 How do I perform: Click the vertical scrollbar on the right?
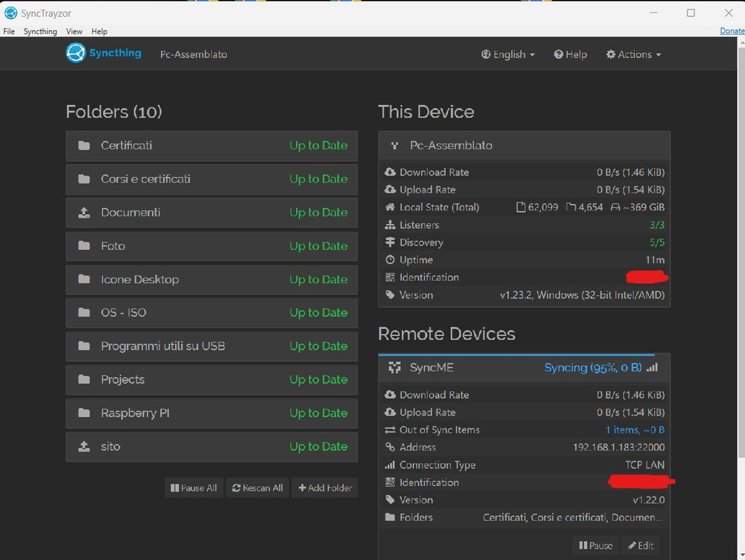(x=741, y=252)
